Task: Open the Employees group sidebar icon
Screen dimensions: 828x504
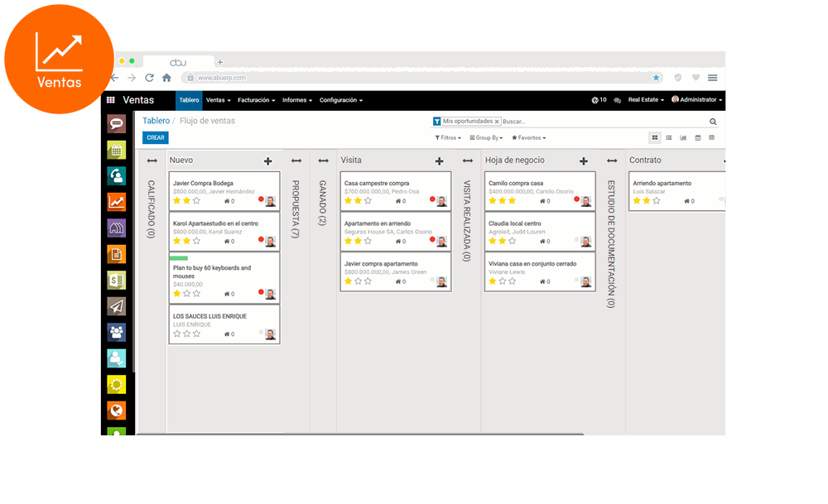Action: click(117, 333)
